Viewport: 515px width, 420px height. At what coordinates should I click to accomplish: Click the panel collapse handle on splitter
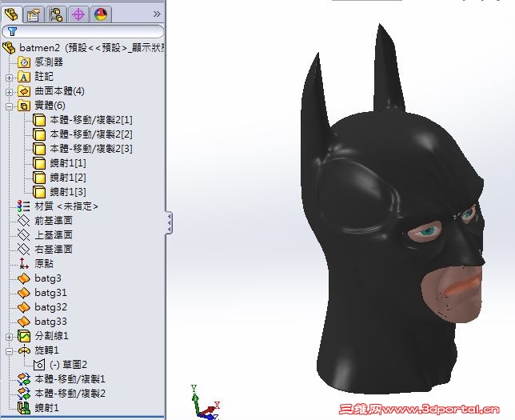170,223
